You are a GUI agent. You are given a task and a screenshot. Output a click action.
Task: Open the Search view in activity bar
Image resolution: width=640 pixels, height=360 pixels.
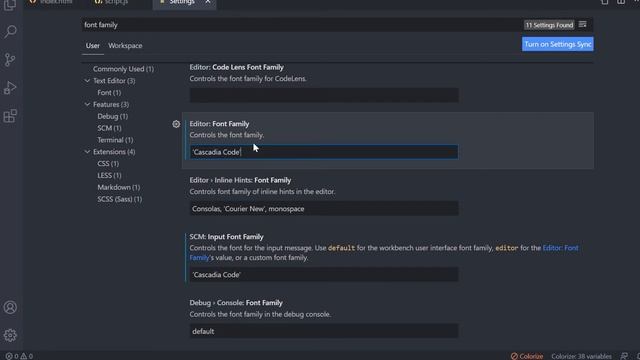tap(10, 31)
